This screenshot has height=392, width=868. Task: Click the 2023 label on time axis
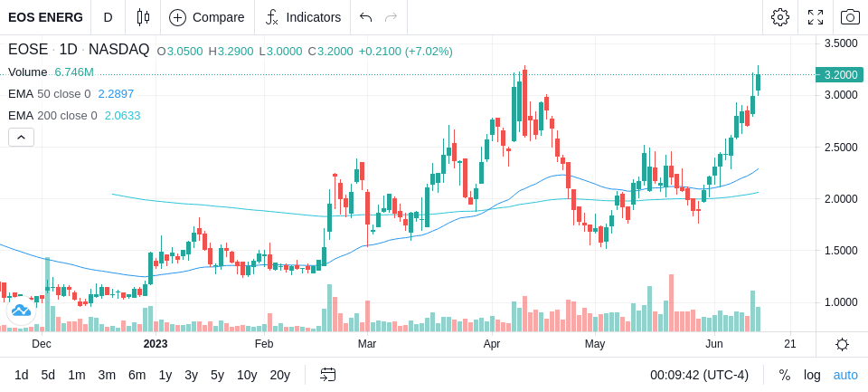pyautogui.click(x=155, y=344)
